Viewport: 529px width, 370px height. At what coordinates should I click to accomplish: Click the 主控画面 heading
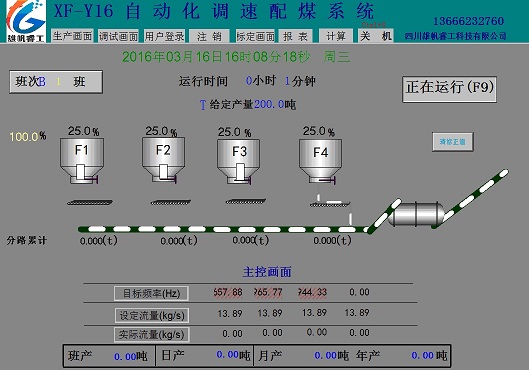pos(267,272)
